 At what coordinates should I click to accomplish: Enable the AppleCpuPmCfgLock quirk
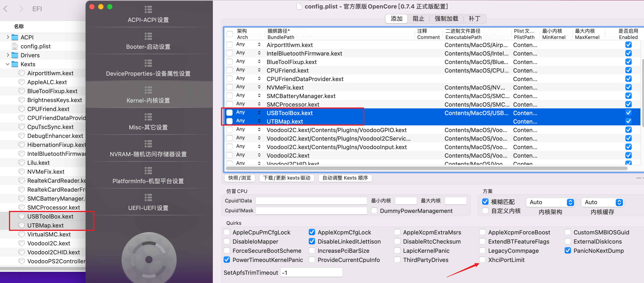click(227, 232)
